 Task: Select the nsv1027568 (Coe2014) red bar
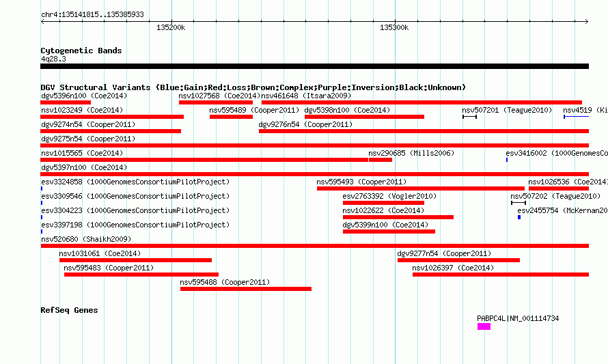(x=216, y=102)
